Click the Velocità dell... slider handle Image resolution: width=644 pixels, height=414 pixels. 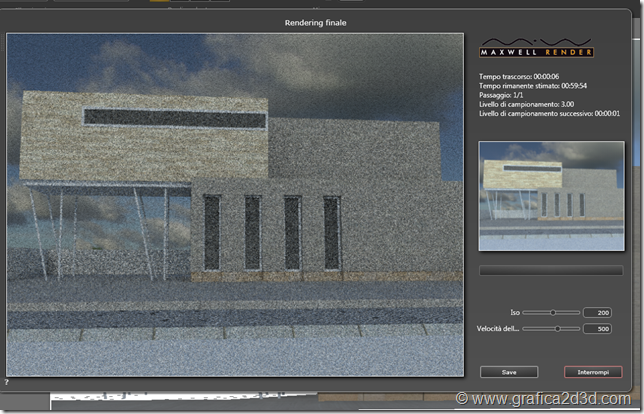pos(559,328)
